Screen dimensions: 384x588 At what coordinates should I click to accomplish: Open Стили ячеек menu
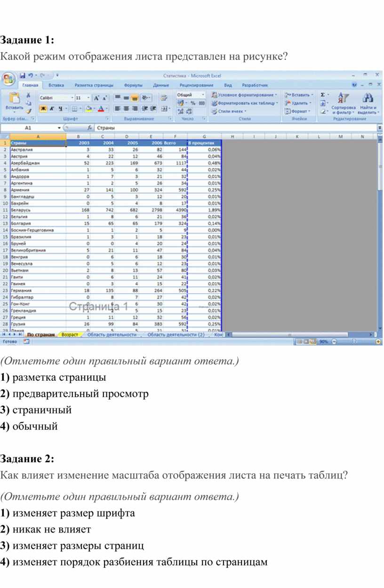229,111
